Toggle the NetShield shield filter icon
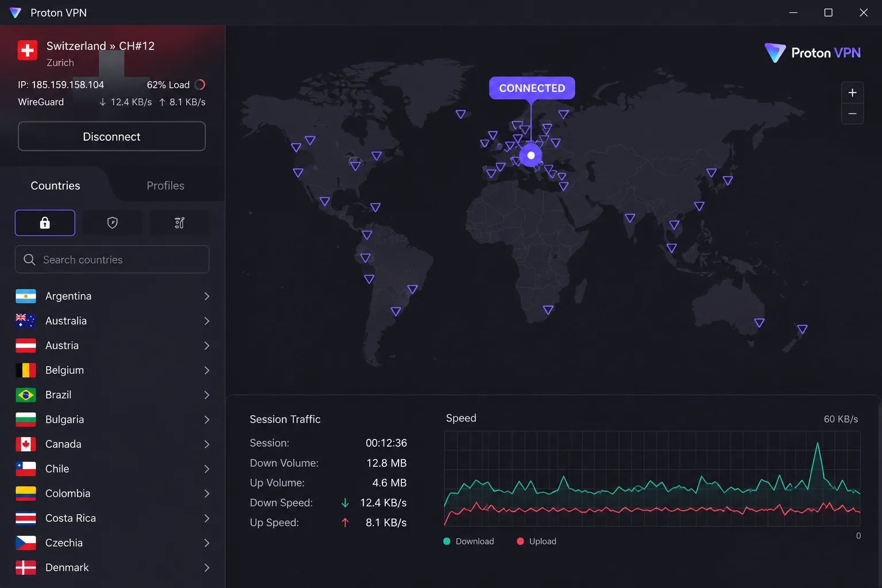The height and width of the screenshot is (588, 882). pos(113,223)
